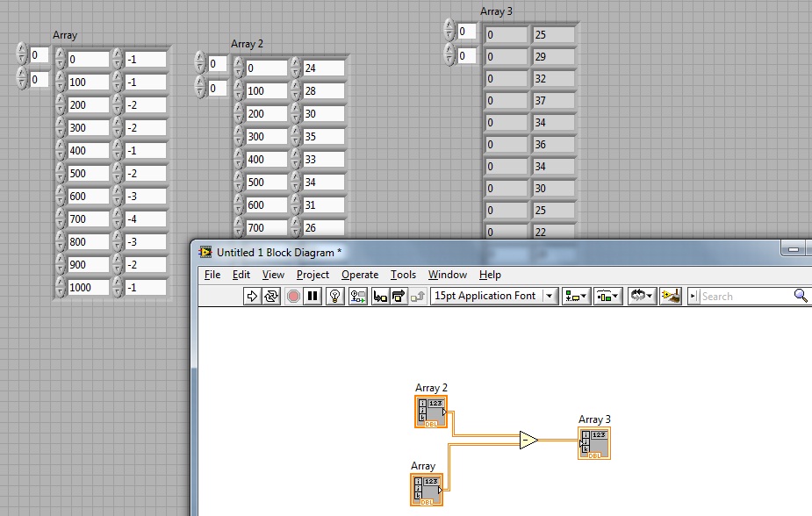
Task: Select the Subtract function node
Action: coord(528,440)
